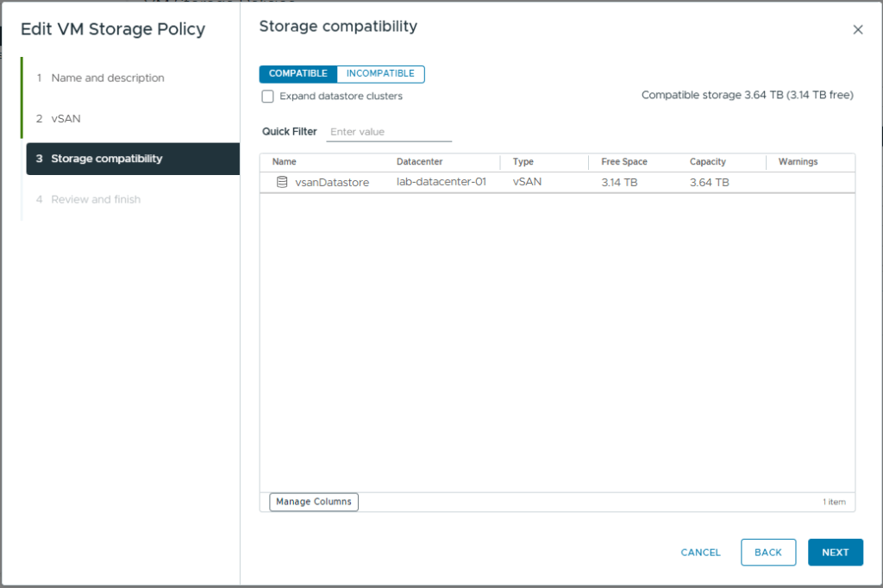Enable Expand datastore clusters checkbox
Viewport: 883px width, 588px height.
[x=267, y=97]
